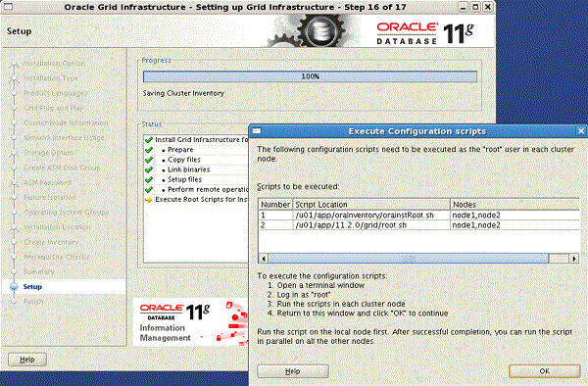Select the Link binaries status row
The height and width of the screenshot is (386, 588).
coord(196,169)
